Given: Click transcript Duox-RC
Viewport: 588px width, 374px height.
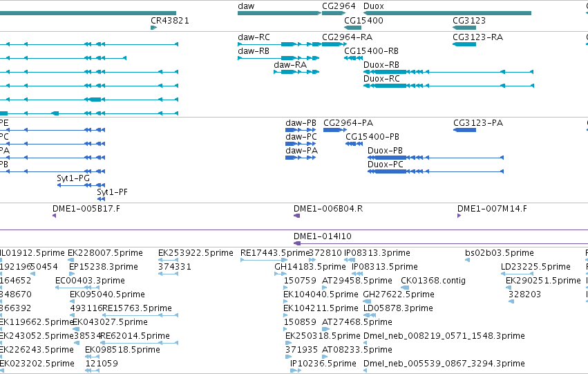Looking at the screenshot, I should [x=448, y=86].
